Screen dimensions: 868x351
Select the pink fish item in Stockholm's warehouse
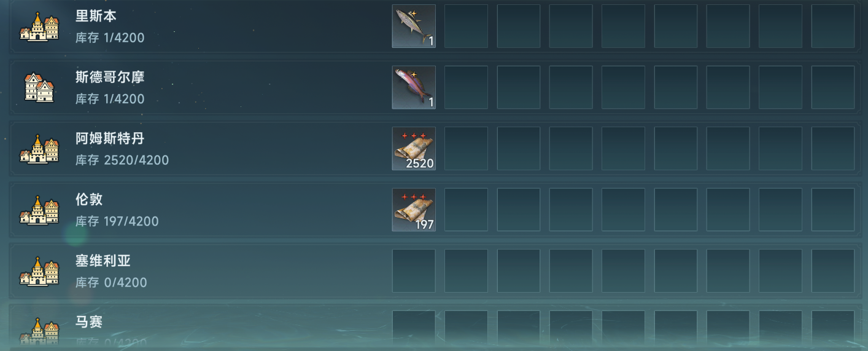click(x=414, y=87)
